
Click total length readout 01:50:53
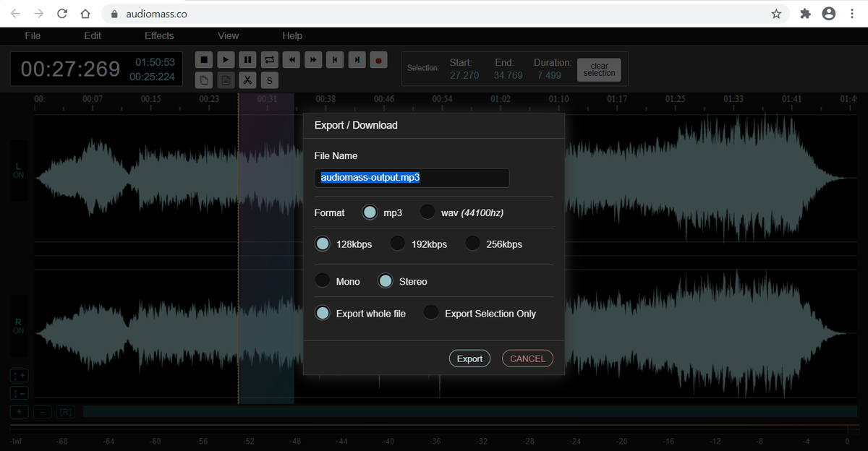(x=155, y=62)
